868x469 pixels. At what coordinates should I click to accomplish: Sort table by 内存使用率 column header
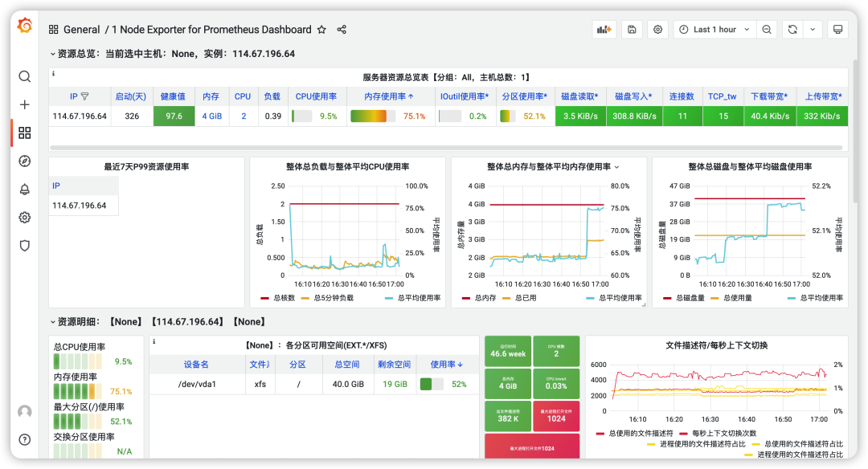[389, 96]
